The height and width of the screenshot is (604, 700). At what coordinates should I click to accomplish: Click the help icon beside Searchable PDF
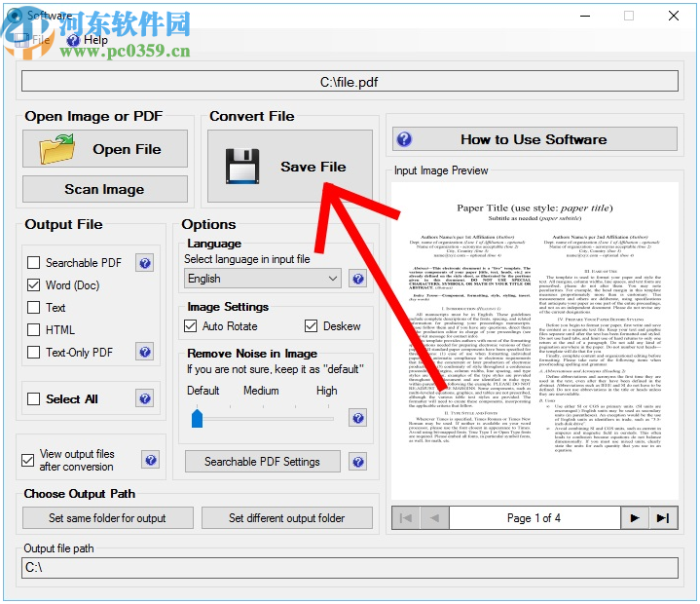point(145,263)
